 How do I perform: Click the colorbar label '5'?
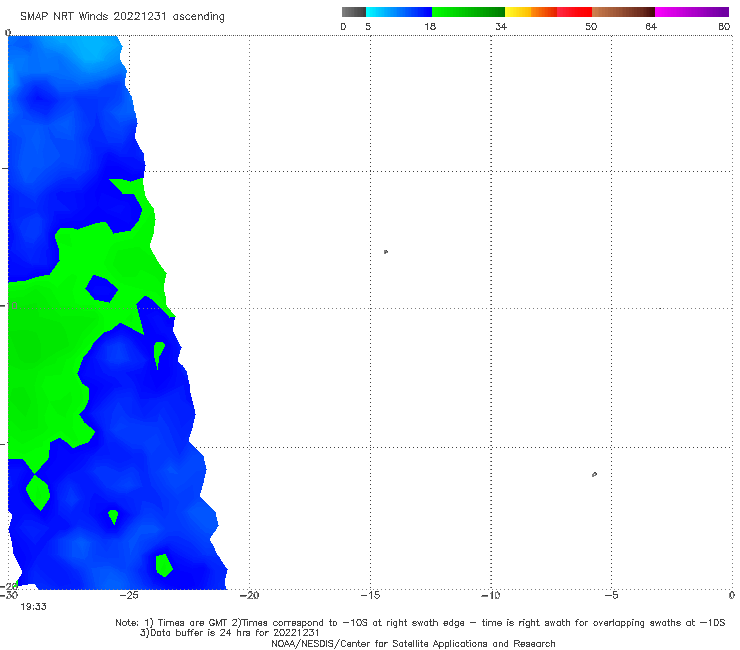coord(368,26)
